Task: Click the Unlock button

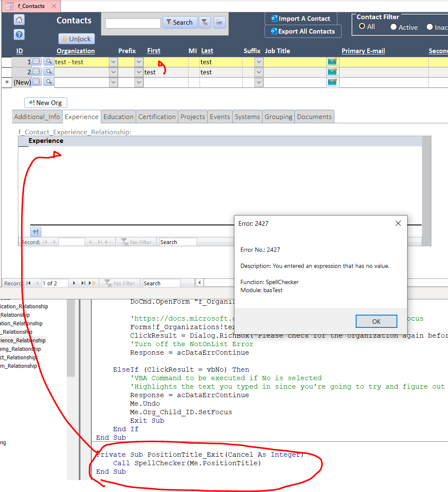Action: click(x=77, y=39)
